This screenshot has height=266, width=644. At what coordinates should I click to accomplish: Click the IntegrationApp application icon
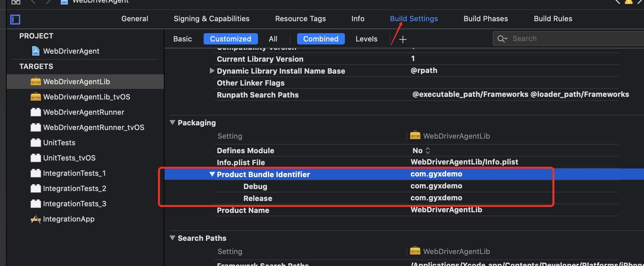(35, 219)
